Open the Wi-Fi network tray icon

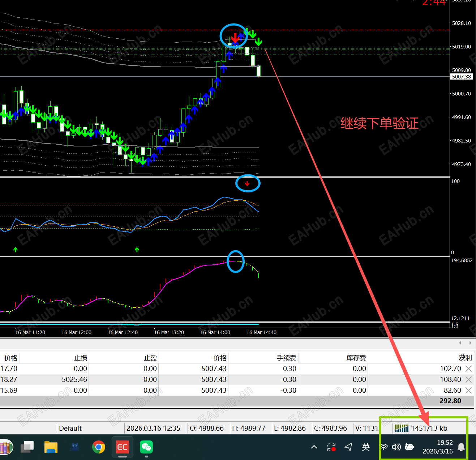coord(384,447)
